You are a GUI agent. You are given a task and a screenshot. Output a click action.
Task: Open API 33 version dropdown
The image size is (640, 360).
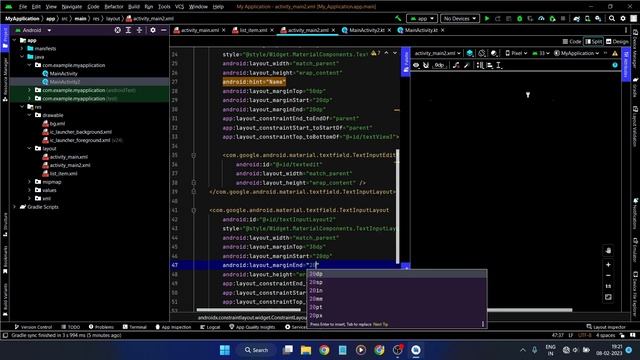[x=541, y=53]
